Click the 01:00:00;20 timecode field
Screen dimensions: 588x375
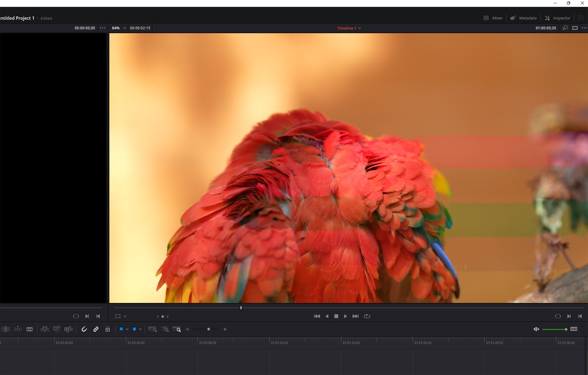(x=546, y=28)
